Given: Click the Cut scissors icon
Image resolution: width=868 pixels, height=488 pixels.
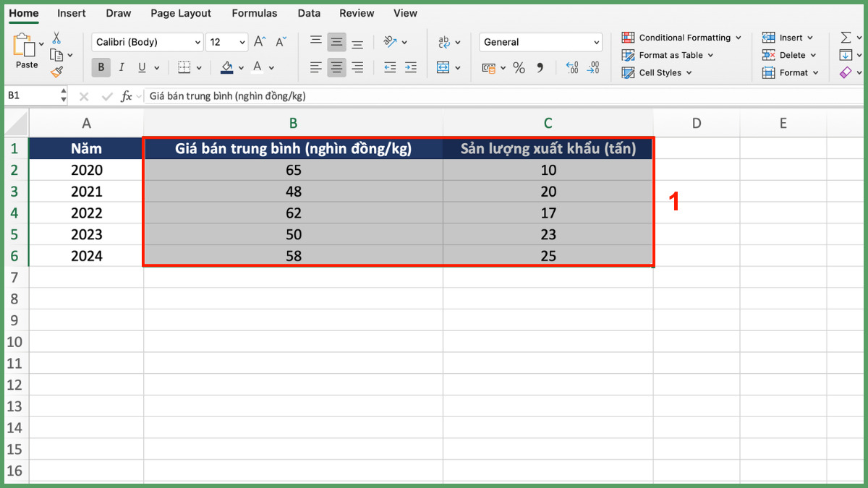Looking at the screenshot, I should (x=56, y=38).
